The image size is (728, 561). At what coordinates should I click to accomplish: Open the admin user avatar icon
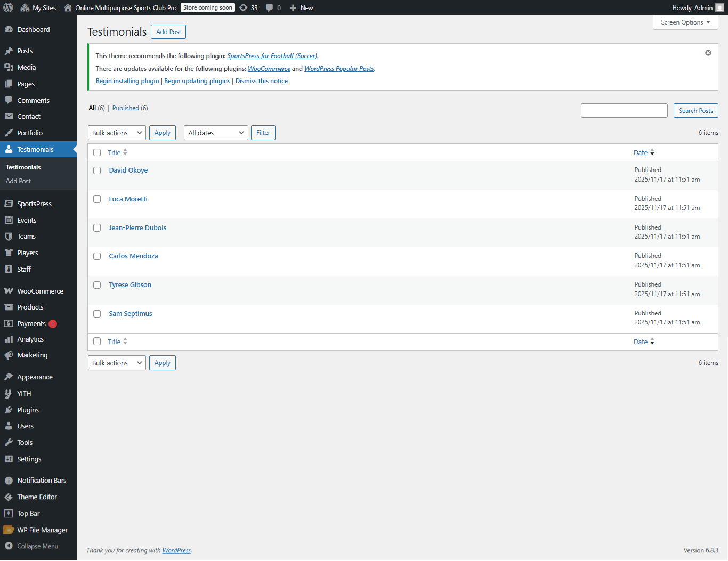click(719, 7)
